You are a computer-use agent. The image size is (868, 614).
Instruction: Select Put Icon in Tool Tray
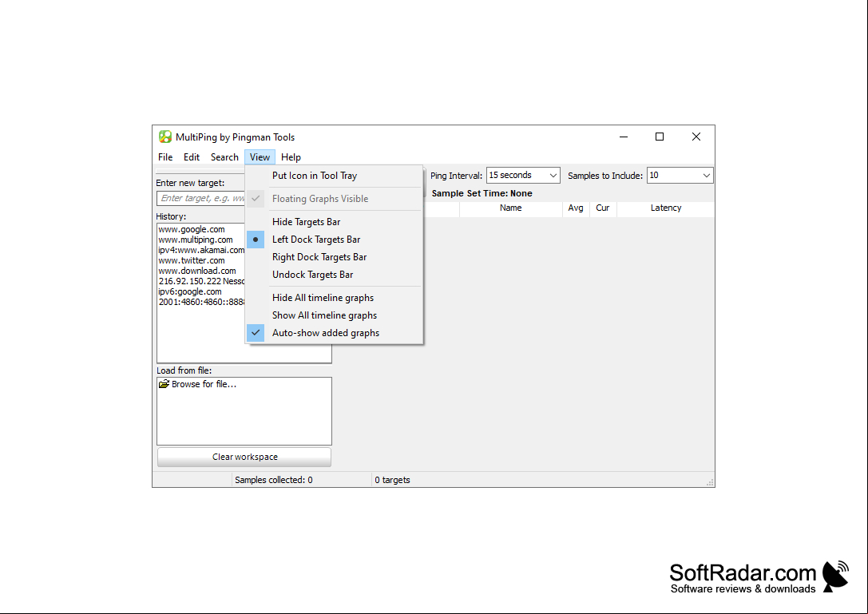coord(334,176)
